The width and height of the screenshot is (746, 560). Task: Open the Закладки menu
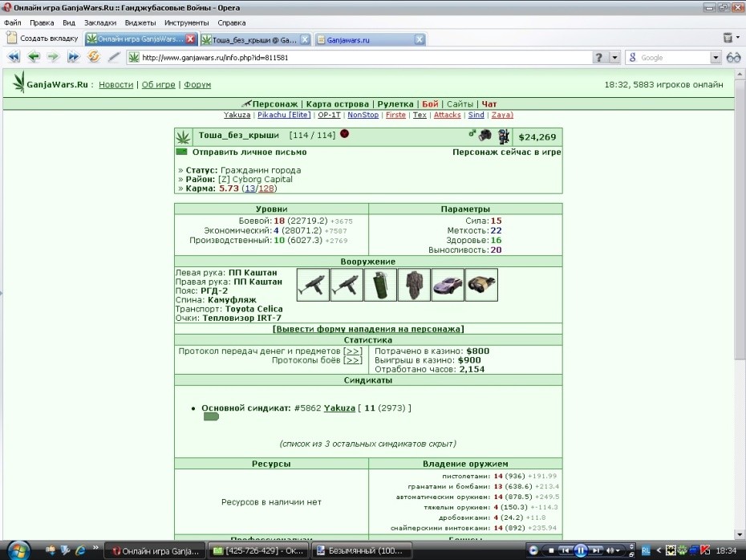[x=100, y=22]
